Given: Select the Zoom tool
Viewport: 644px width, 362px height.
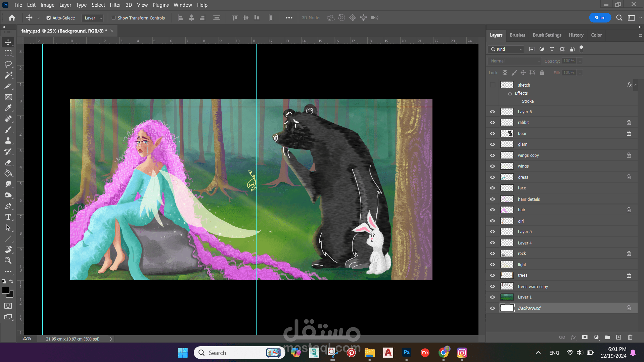Looking at the screenshot, I should coord(8,261).
